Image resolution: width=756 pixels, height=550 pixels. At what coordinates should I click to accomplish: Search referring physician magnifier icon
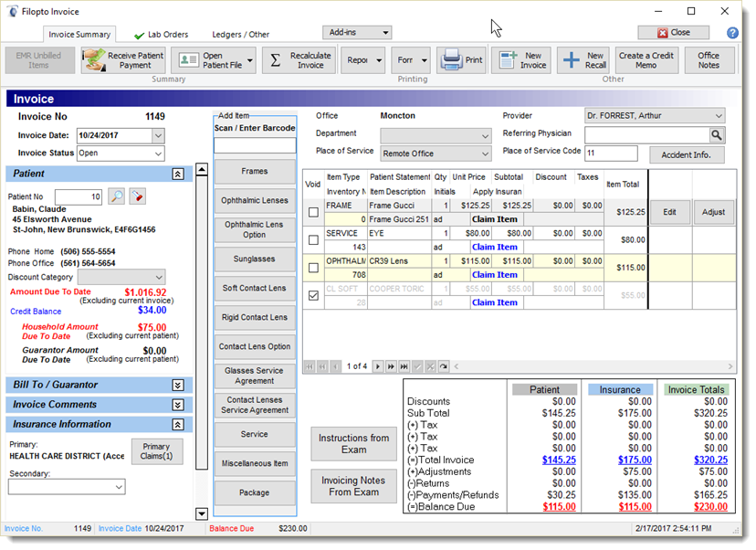(x=717, y=135)
